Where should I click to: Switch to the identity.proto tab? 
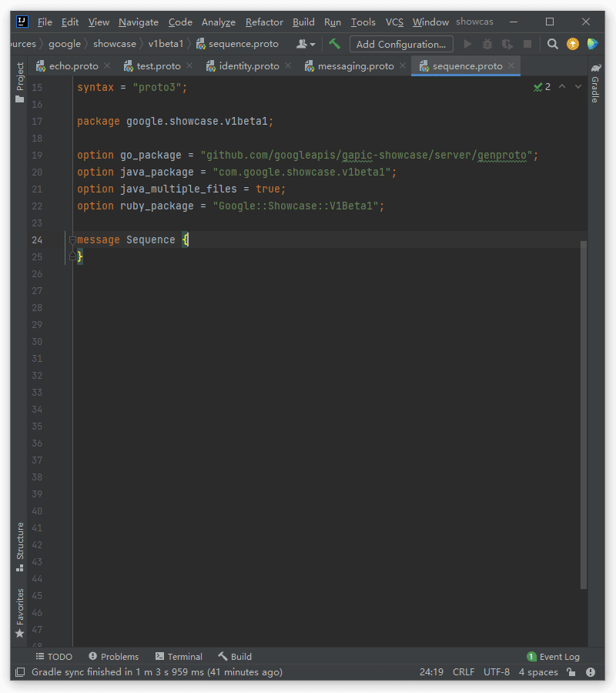248,66
